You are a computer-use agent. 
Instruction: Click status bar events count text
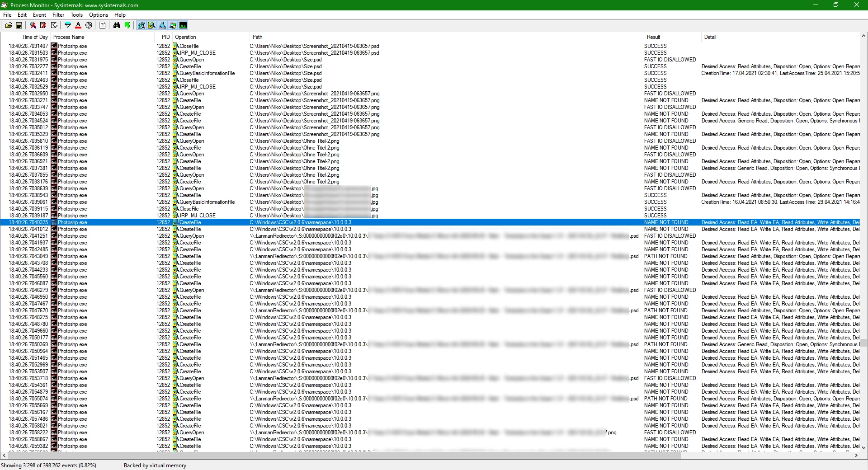49,465
